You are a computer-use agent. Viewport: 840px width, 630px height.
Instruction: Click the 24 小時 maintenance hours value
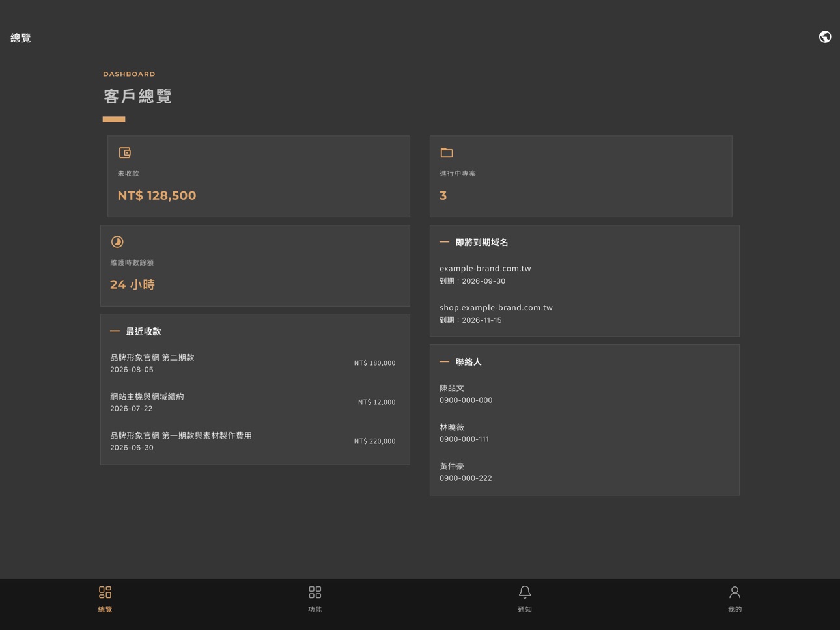click(x=132, y=284)
